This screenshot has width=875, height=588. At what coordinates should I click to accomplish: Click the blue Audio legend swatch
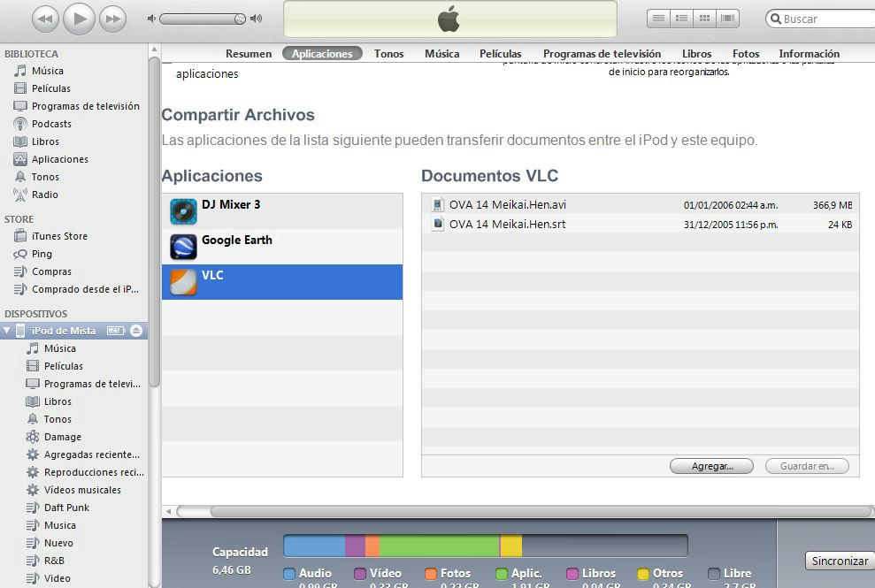tap(289, 574)
